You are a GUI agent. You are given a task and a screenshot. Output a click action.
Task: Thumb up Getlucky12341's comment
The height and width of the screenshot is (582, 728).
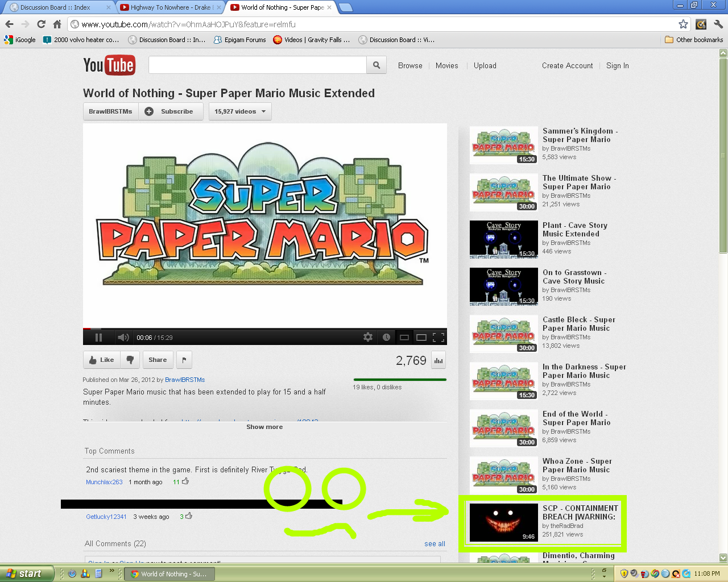pos(189,516)
